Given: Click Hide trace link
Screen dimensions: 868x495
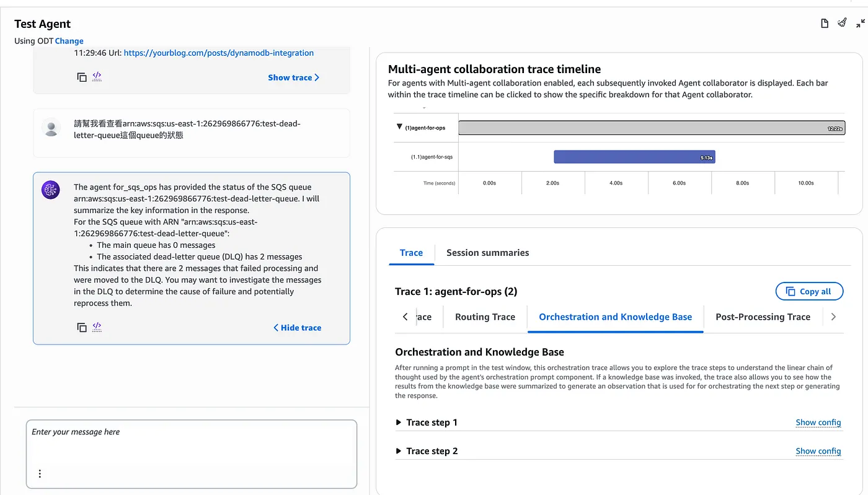Looking at the screenshot, I should click(x=297, y=328).
